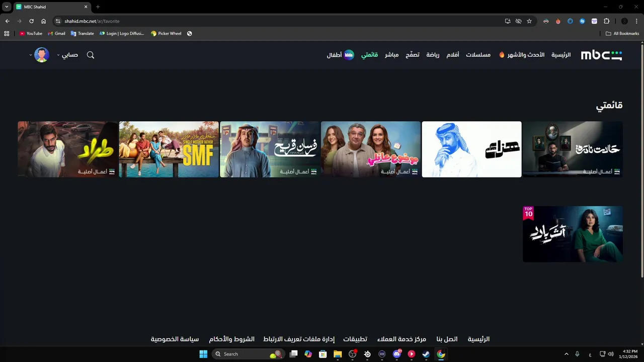Open the مباشر nav item
The height and width of the screenshot is (362, 644).
click(392, 55)
